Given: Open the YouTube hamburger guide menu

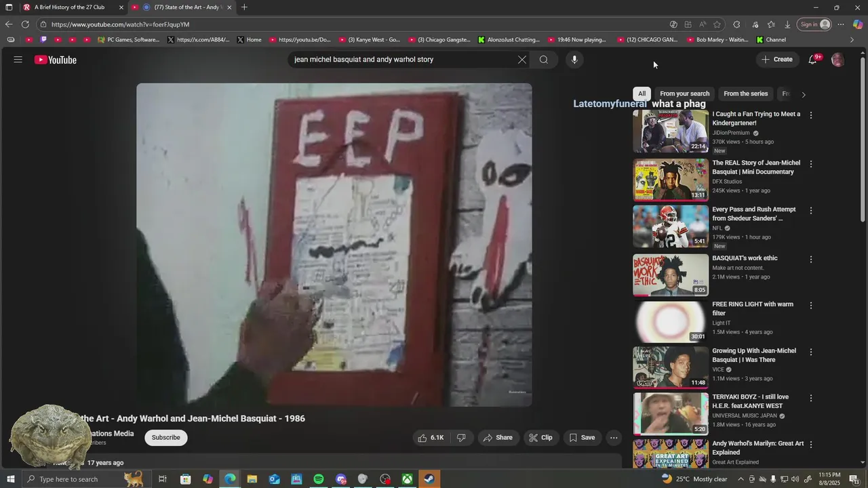Looking at the screenshot, I should pyautogui.click(x=18, y=60).
